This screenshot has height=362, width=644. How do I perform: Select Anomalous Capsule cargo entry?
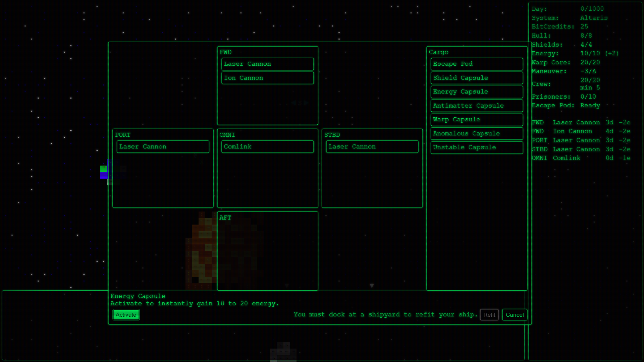[477, 133]
